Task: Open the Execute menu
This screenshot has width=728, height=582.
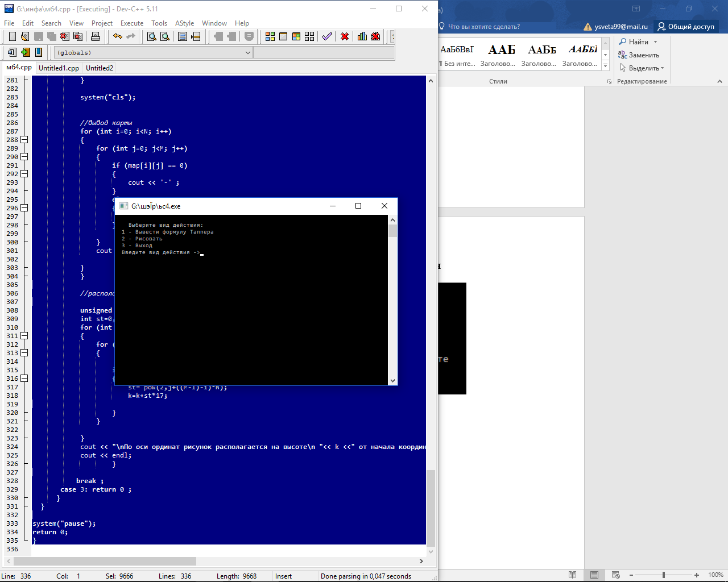Action: point(131,23)
